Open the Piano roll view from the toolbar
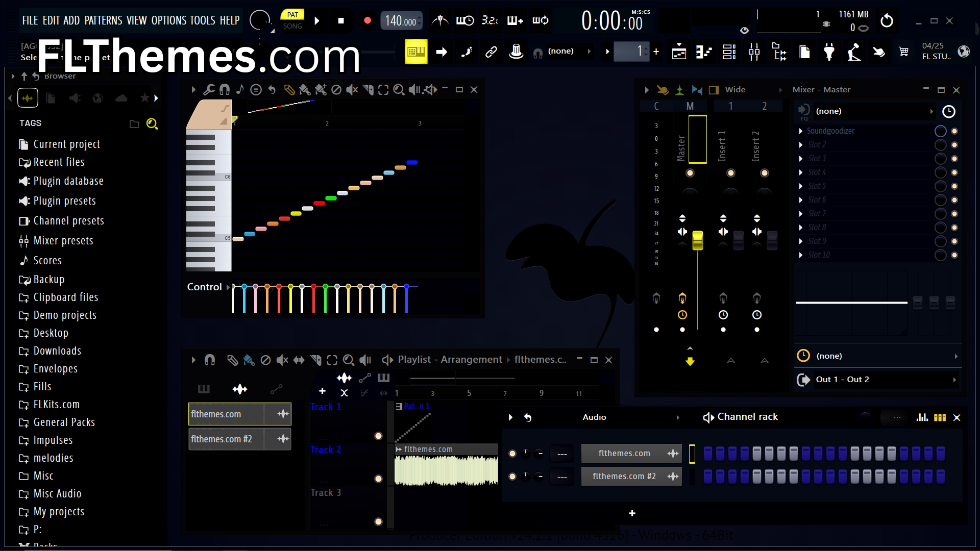Screen dimensions: 980x551 [704, 52]
